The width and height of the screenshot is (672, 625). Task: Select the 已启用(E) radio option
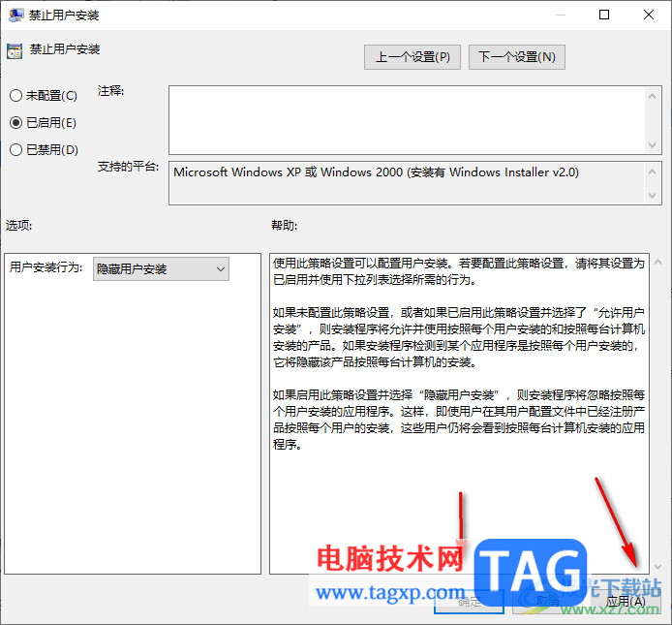(43, 123)
